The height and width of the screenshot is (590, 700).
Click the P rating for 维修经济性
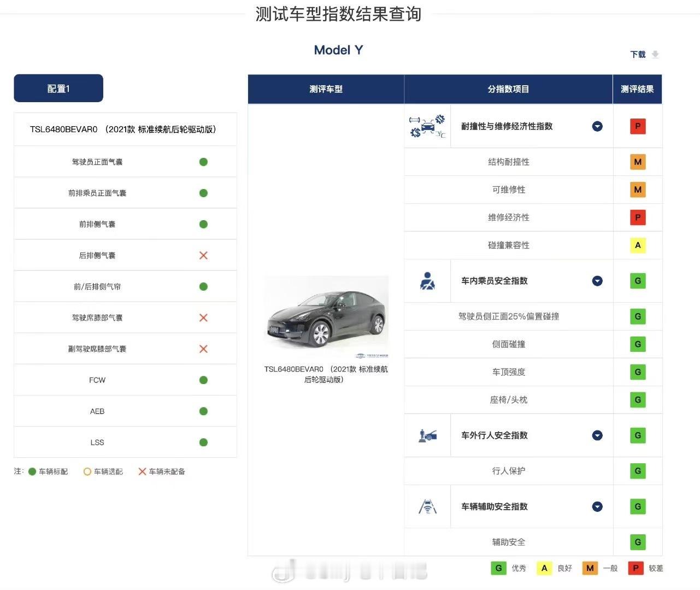pos(638,217)
